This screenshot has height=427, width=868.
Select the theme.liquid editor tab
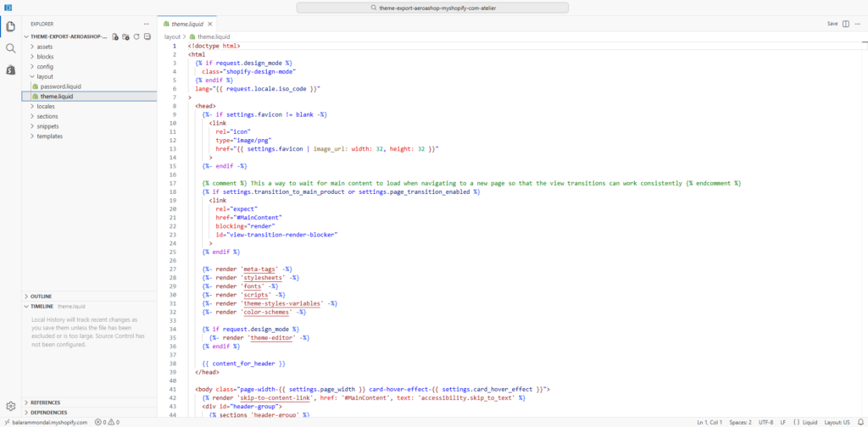click(x=187, y=25)
